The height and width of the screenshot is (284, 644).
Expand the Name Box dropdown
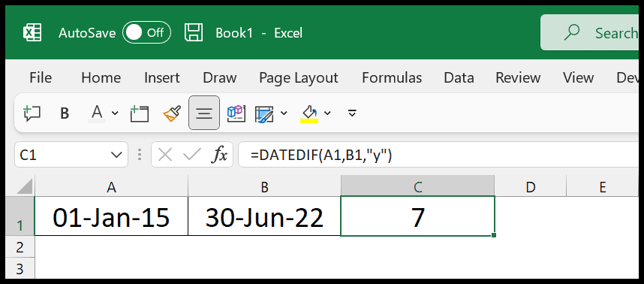point(116,155)
